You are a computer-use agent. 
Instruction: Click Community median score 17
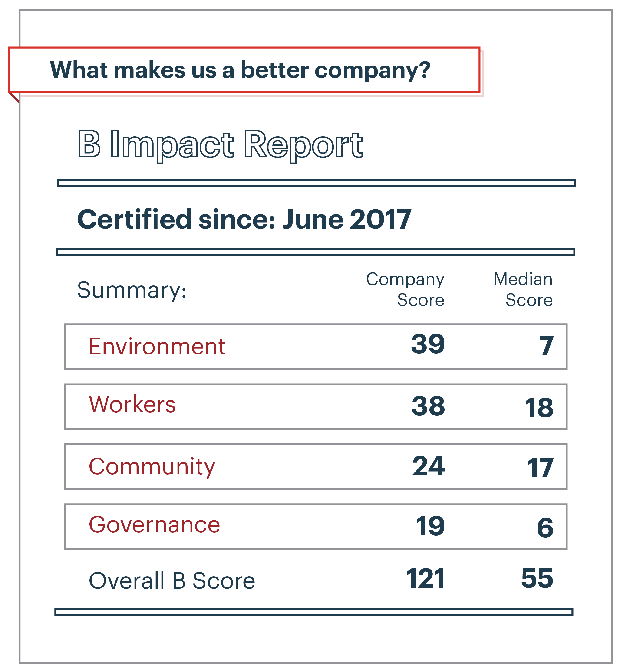point(541,468)
